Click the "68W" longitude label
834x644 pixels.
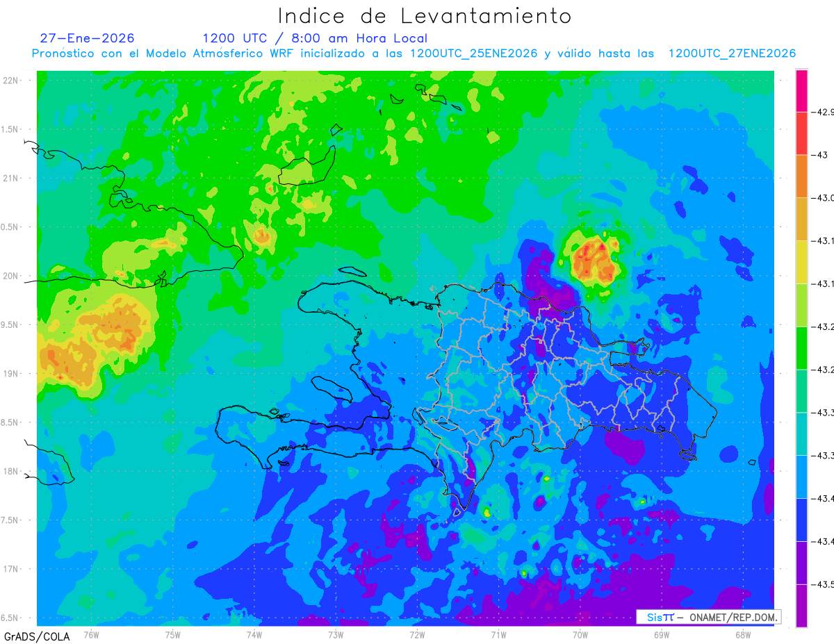pyautogui.click(x=742, y=634)
